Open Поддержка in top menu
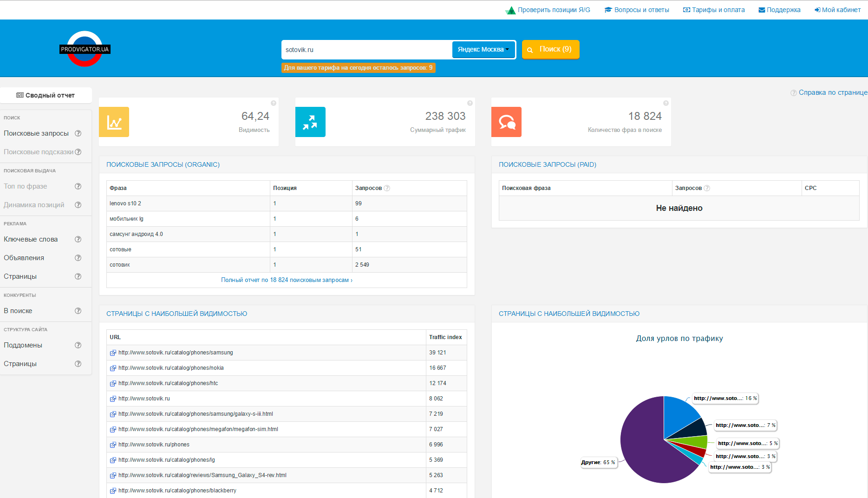Screen dimensions: 868x498 point(779,10)
